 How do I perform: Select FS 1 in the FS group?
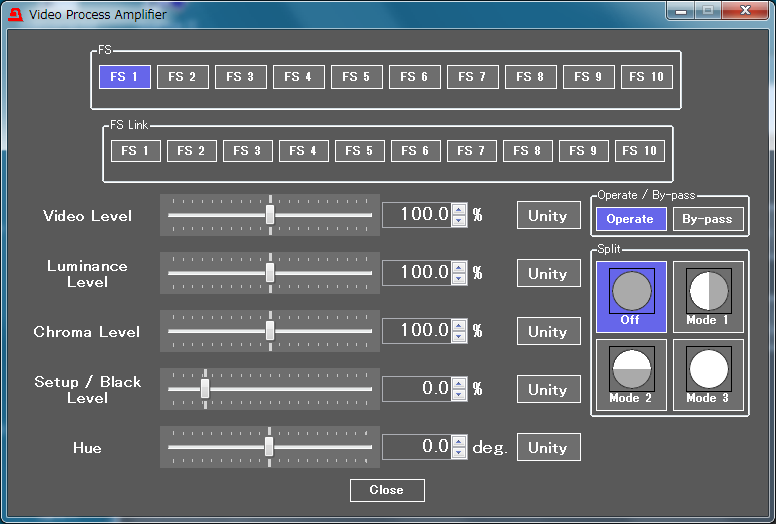[x=125, y=77]
